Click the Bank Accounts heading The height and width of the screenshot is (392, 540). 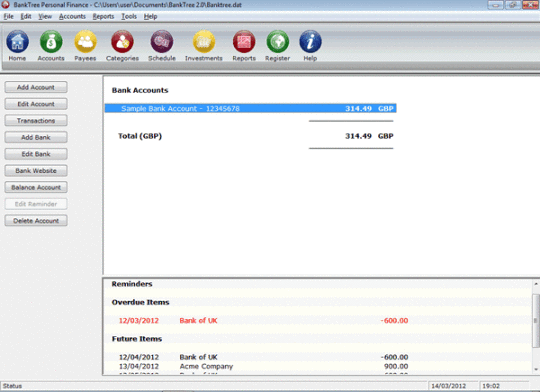point(140,90)
